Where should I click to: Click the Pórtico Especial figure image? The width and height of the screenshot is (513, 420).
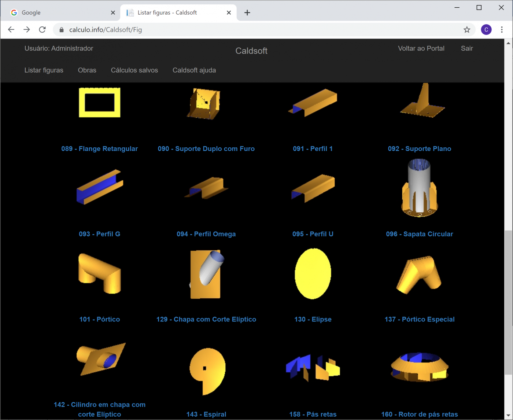419,275
